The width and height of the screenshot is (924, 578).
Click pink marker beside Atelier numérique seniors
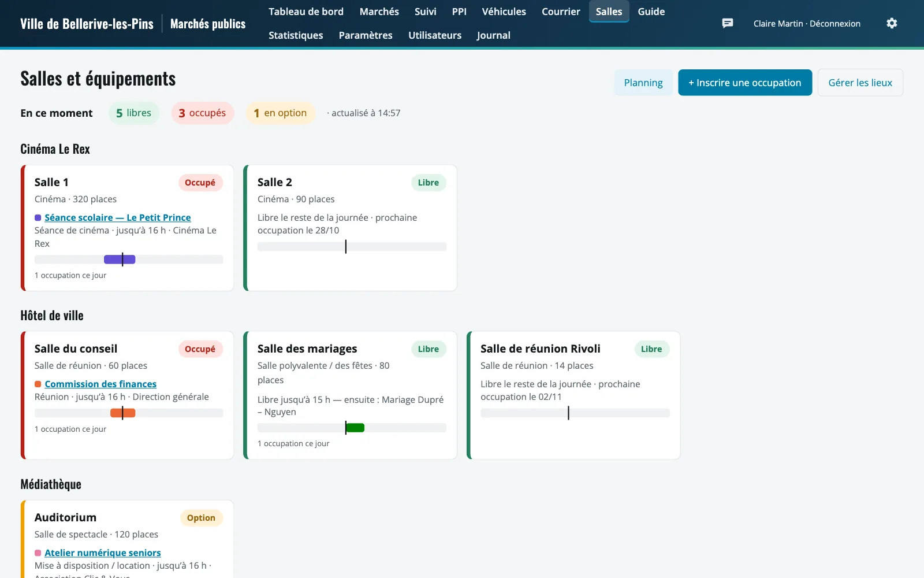coord(38,553)
